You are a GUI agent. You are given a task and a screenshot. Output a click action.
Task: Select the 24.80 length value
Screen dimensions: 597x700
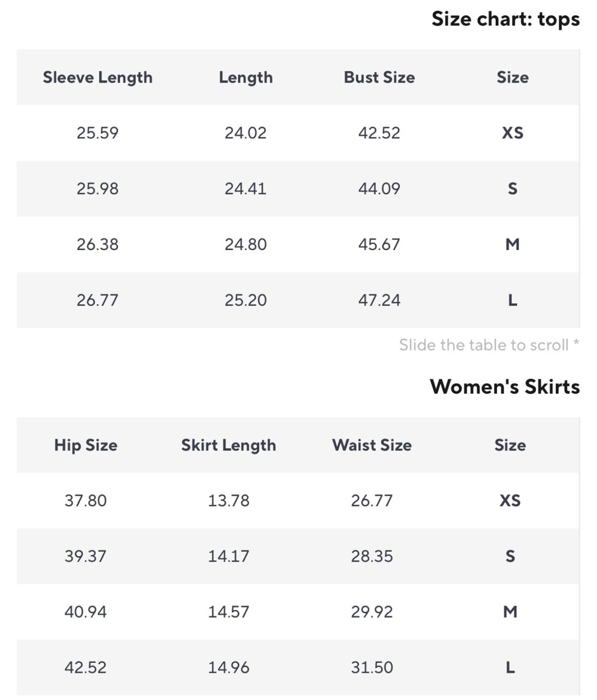tap(245, 244)
